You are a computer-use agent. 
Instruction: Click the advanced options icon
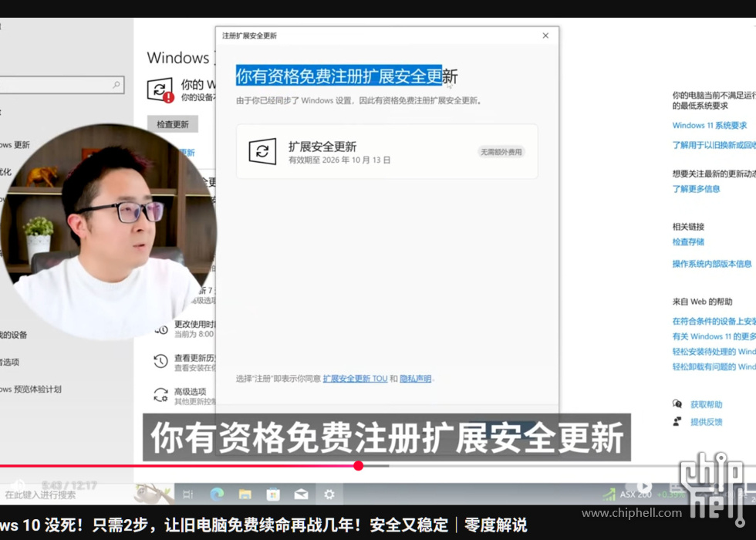point(160,395)
